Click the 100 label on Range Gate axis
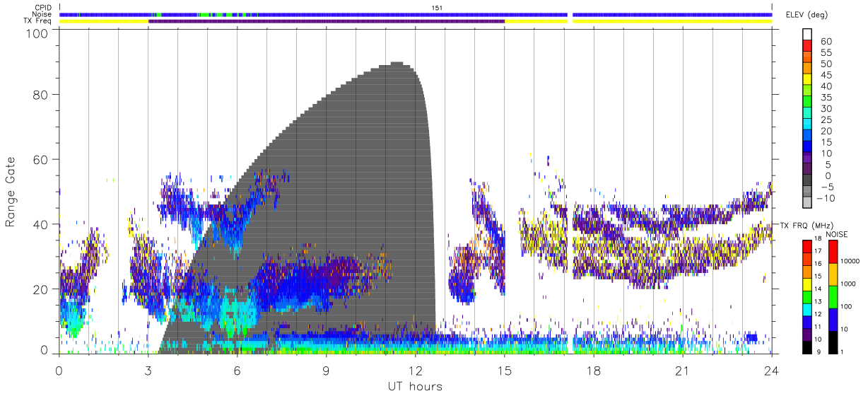 [37, 33]
